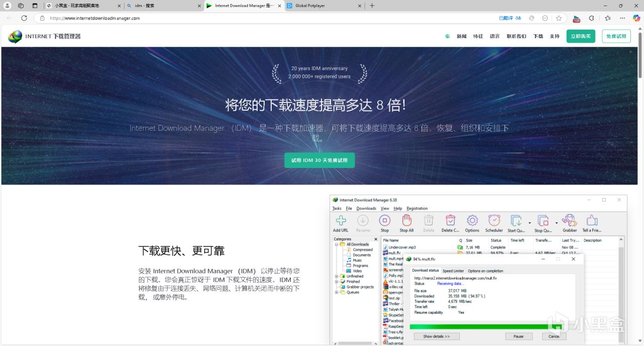Screen dimensions: 644x346
Task: Open 下载 in the site navigation
Action: click(538, 36)
